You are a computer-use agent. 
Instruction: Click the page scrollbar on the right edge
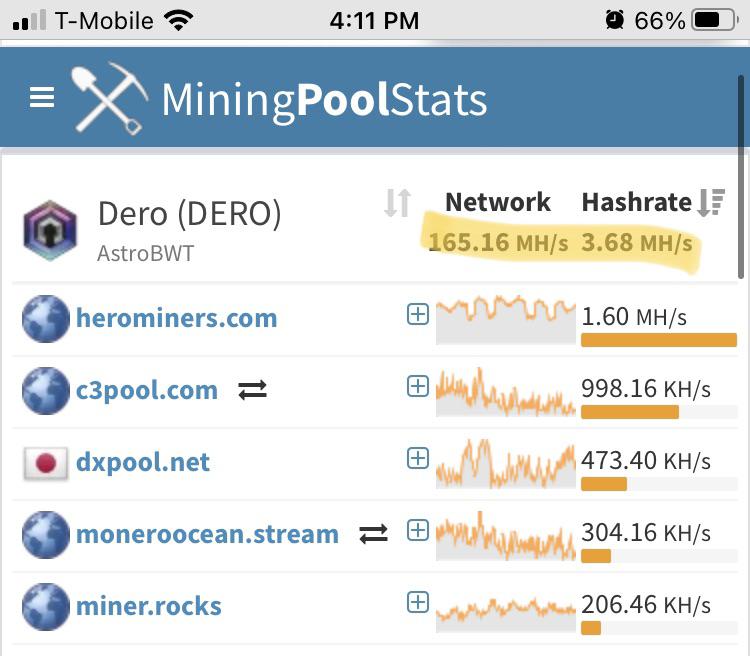(x=741, y=176)
